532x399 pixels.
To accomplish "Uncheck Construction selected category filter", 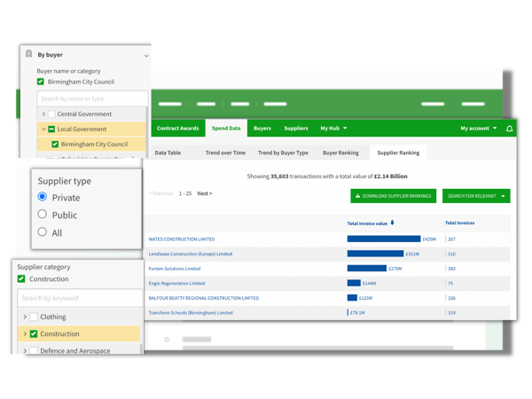I will point(21,279).
